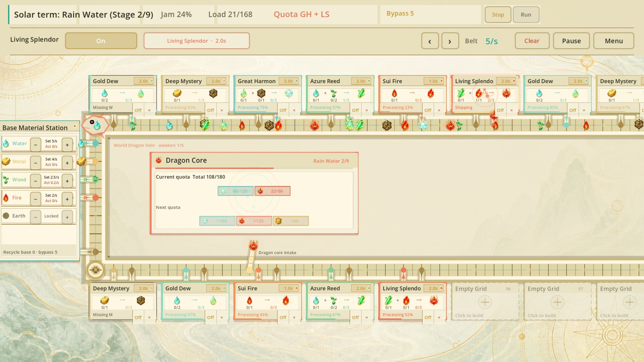Click bottom Gold Dew water input icon

177,300
